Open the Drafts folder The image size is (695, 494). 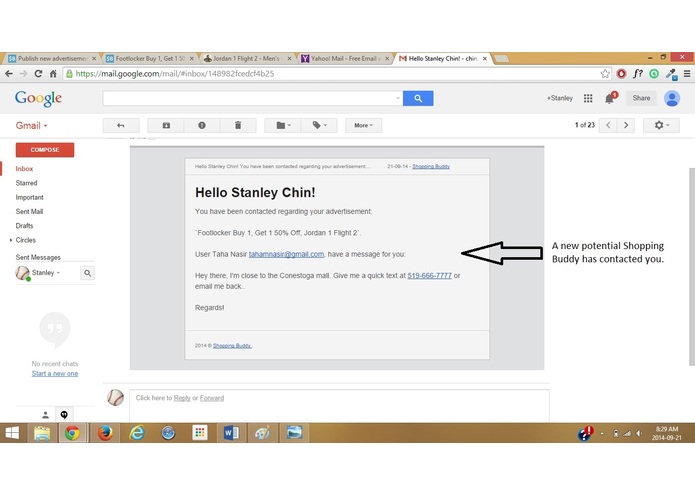click(x=24, y=226)
